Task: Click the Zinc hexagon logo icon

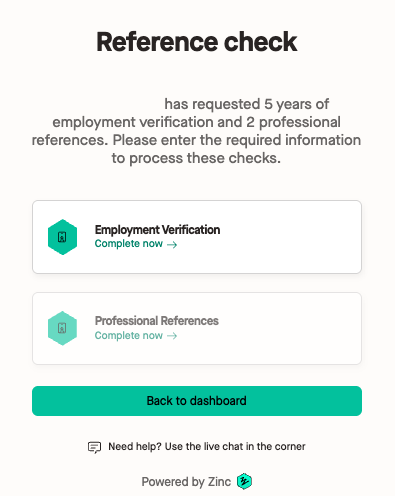Action: click(244, 481)
